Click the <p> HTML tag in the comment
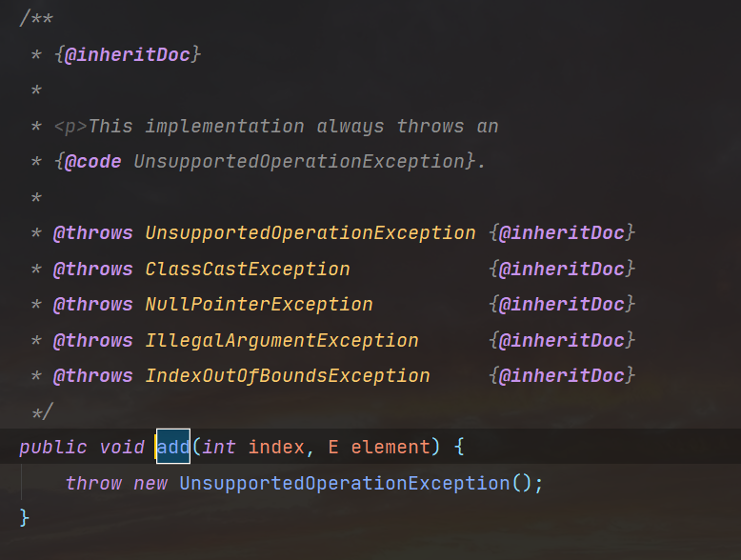The width and height of the screenshot is (741, 560). (70, 126)
